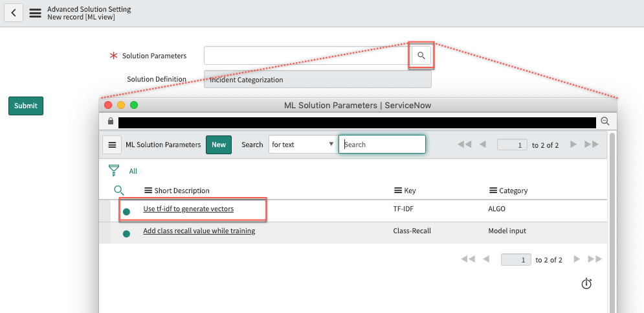Jump to last page in the bottom pager

[595, 259]
